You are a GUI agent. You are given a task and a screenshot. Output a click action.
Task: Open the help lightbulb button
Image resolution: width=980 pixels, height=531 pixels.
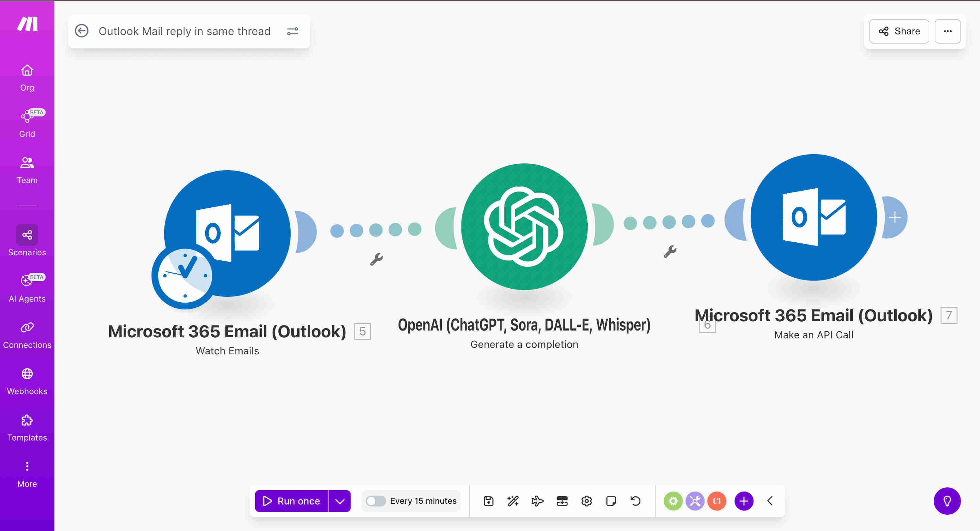click(947, 501)
